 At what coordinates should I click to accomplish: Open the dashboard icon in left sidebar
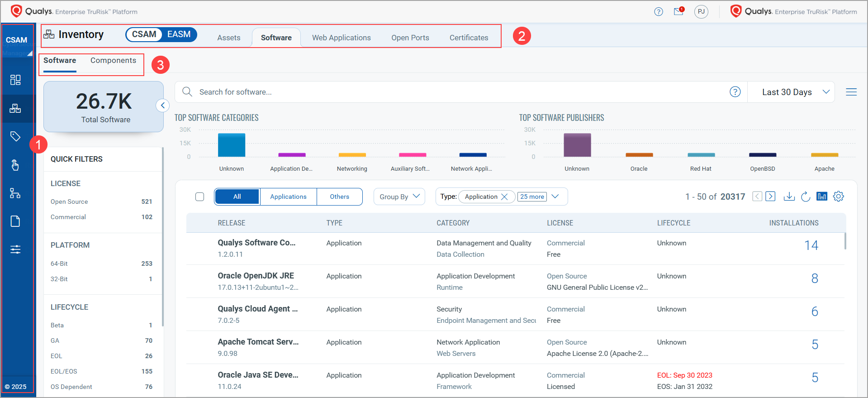tap(15, 80)
